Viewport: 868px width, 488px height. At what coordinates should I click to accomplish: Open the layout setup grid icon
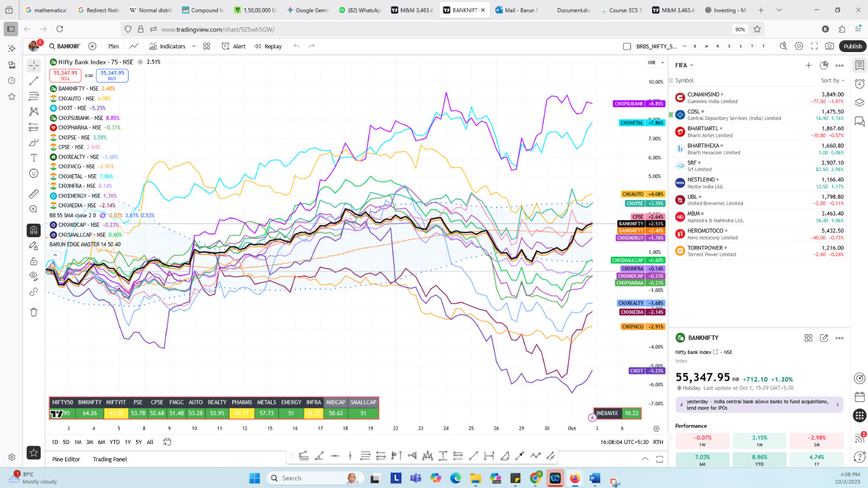coord(207,46)
